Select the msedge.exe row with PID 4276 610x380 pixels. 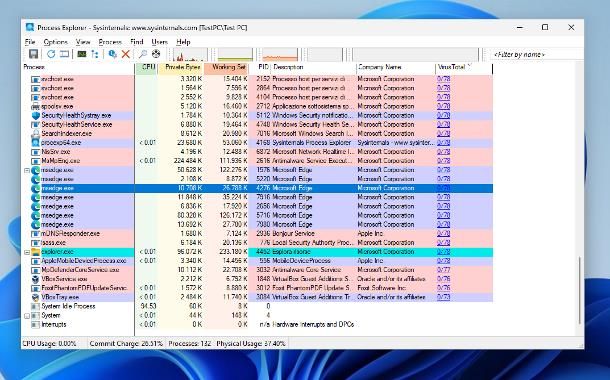coord(257,188)
